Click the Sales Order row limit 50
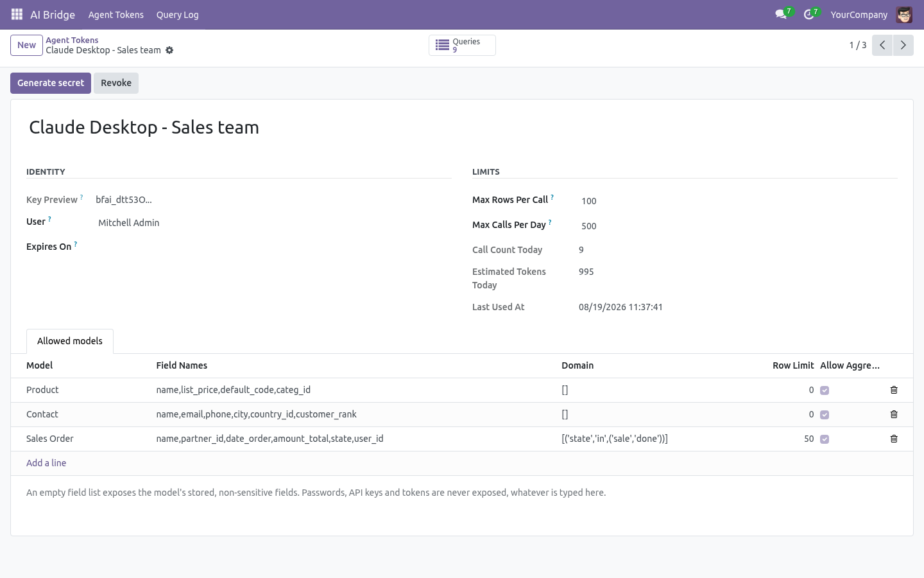Image resolution: width=924 pixels, height=578 pixels. 783,439
